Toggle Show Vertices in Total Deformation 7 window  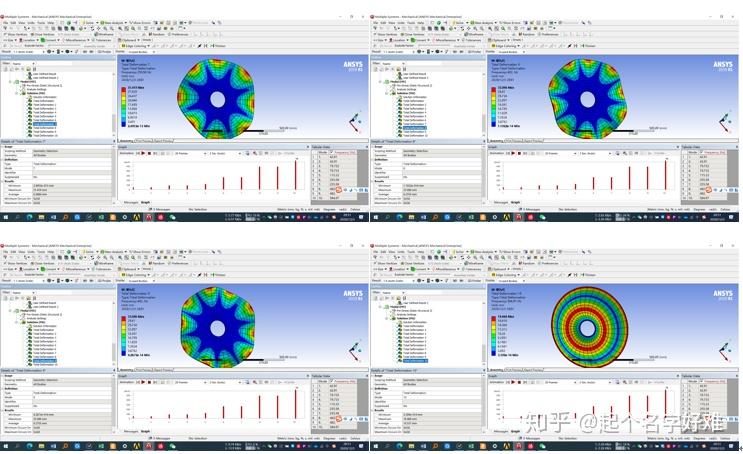[16, 34]
